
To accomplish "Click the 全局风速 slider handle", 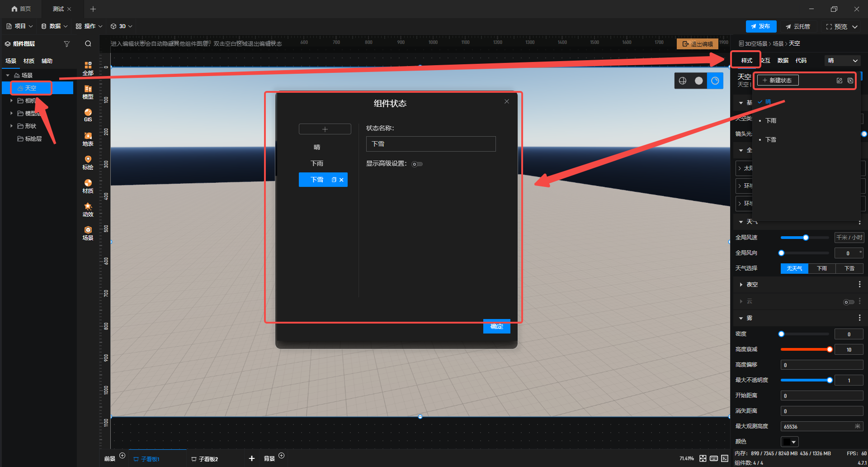I will click(806, 238).
